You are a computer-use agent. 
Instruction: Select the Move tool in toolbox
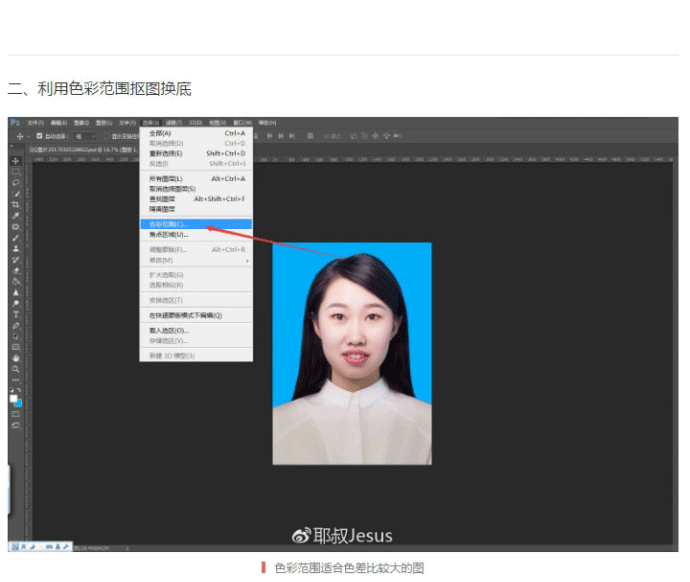click(x=16, y=161)
